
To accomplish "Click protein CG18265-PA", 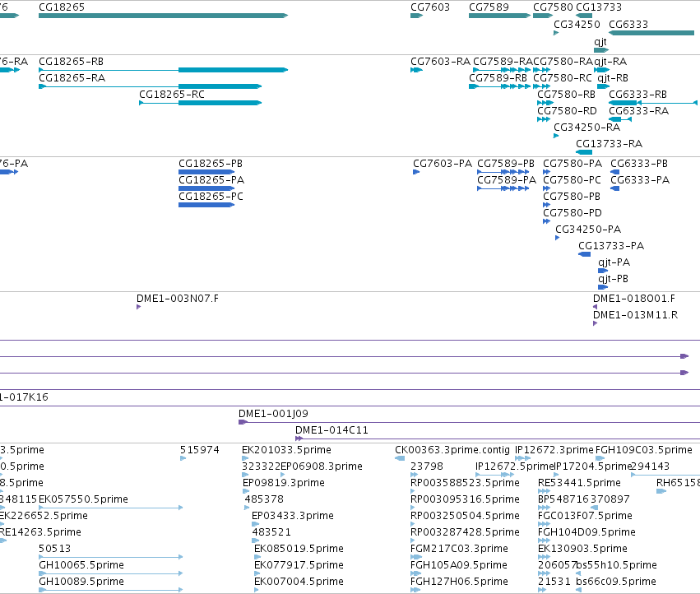I will click(x=206, y=188).
